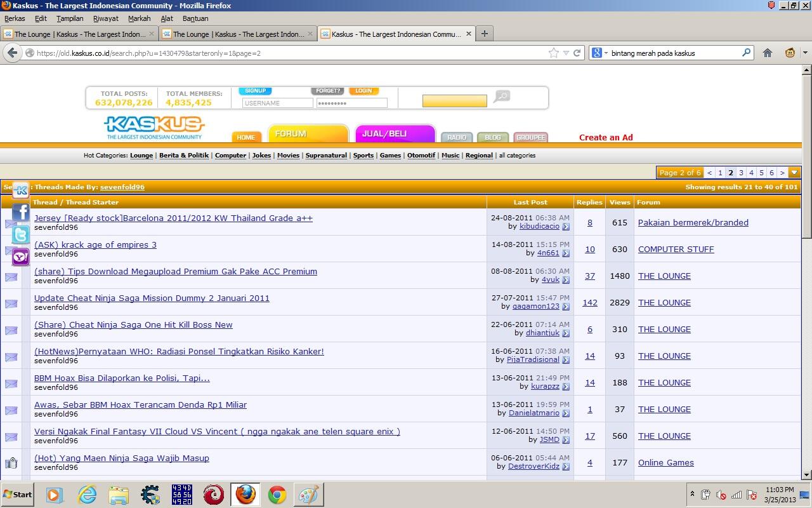
Task: Click lock icon of Yang Maen Ninja Saga thread
Action: pos(11,463)
